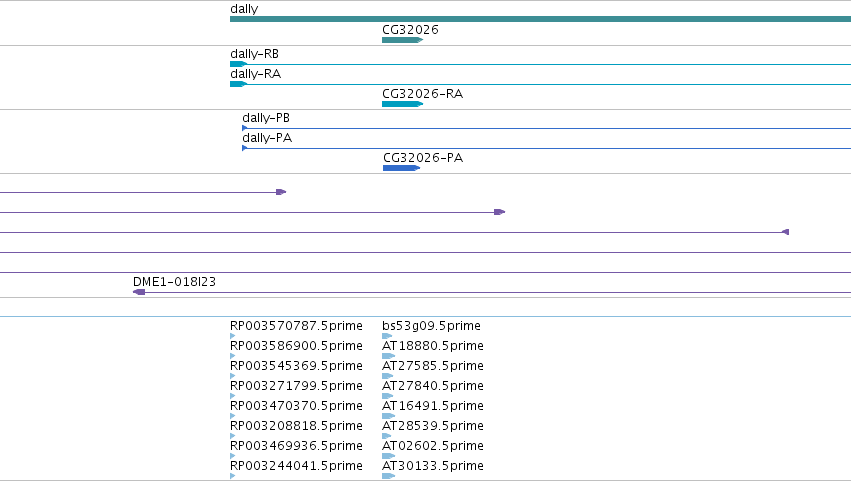Click the RP003208818.5prime label

tap(296, 426)
